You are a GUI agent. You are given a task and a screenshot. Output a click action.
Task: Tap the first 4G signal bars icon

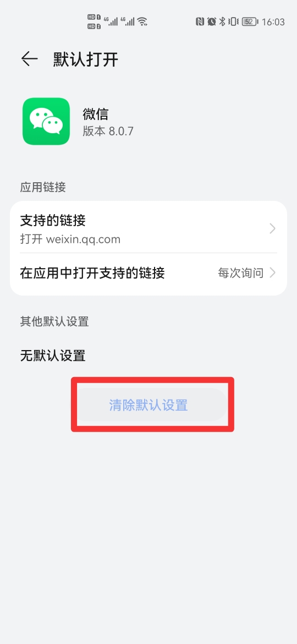(111, 21)
